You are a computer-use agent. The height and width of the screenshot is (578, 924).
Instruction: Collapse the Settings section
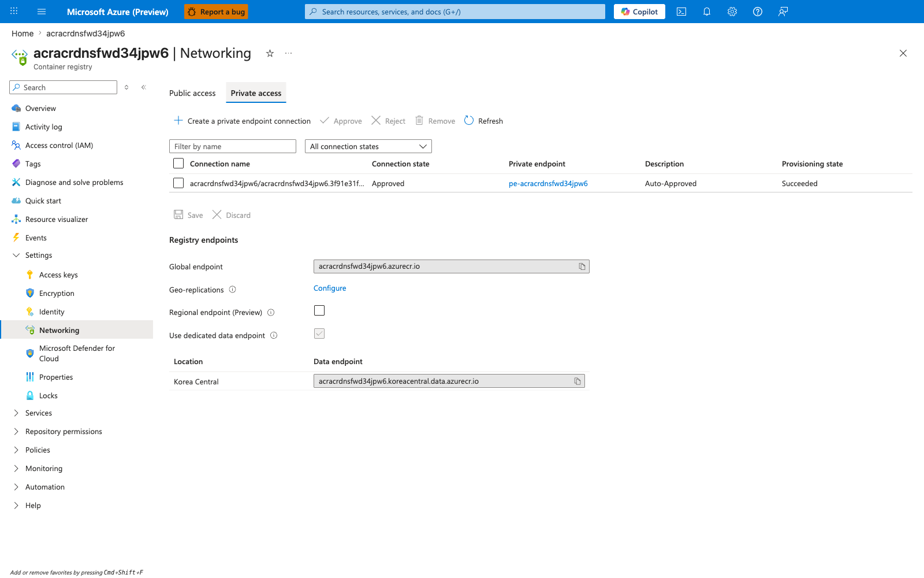(16, 255)
